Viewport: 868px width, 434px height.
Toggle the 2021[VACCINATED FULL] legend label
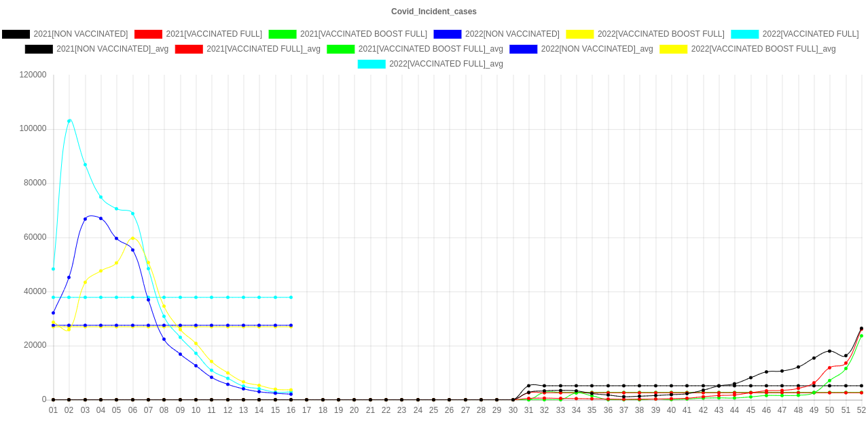214,34
